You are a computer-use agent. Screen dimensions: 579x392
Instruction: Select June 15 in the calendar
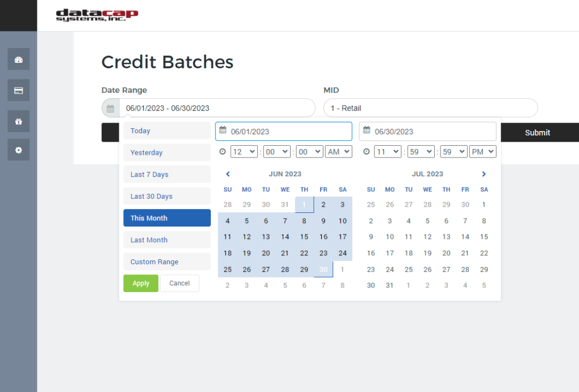coord(304,237)
